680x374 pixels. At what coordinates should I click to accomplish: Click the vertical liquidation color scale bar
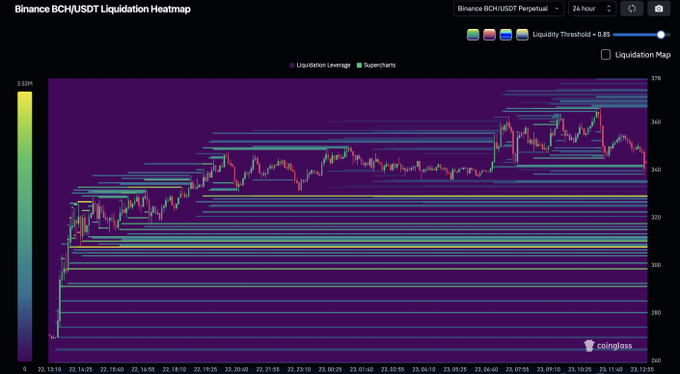(24, 226)
